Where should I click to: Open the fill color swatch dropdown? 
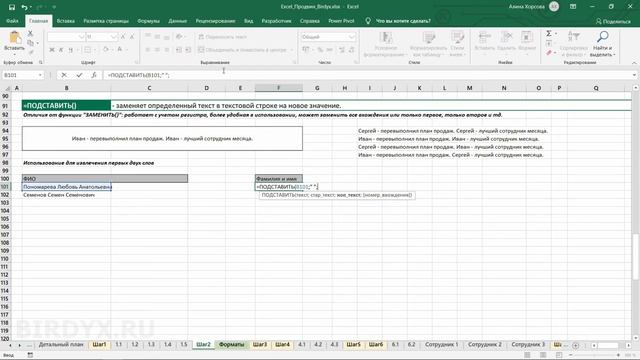pos(113,50)
